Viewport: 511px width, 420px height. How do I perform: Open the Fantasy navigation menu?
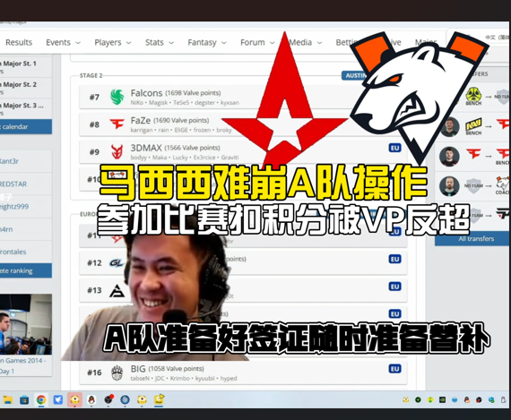pyautogui.click(x=207, y=42)
